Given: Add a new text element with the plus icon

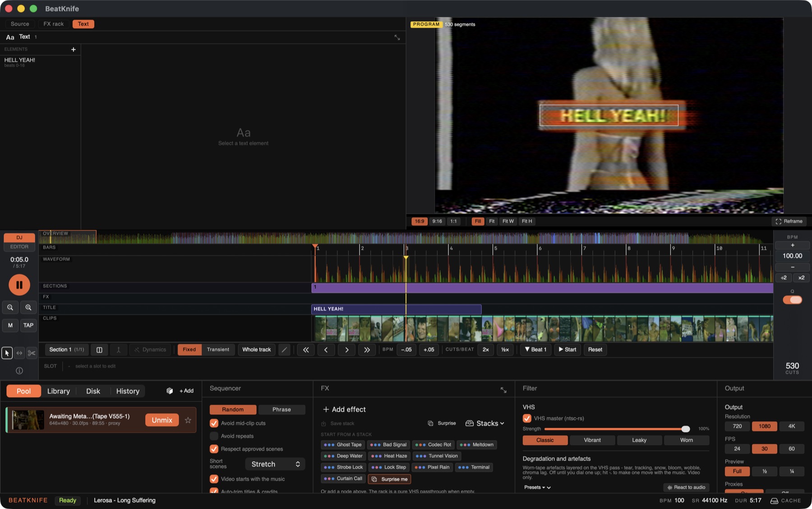Looking at the screenshot, I should click(74, 50).
